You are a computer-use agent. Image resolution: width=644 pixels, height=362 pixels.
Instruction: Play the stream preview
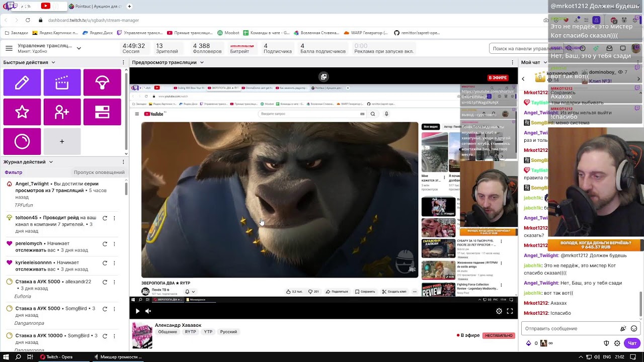(137, 311)
